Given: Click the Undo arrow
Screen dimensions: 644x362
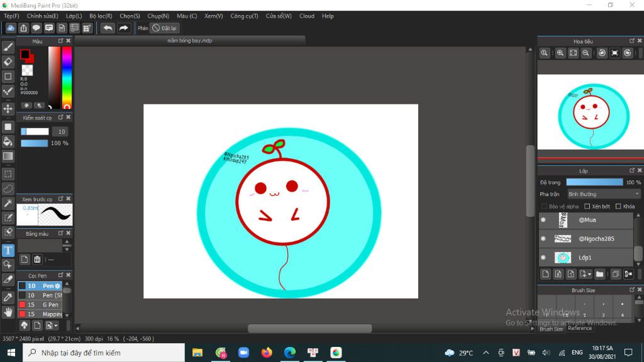Looking at the screenshot, I should coord(108,28).
